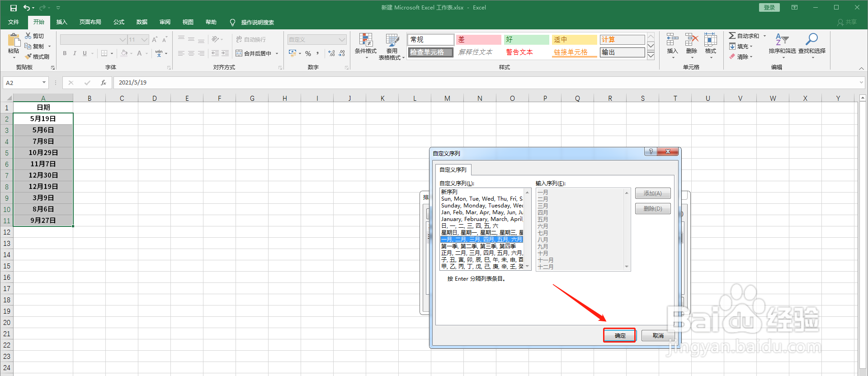Click cell A5 with 10月29日
The width and height of the screenshot is (868, 376).
(x=43, y=153)
